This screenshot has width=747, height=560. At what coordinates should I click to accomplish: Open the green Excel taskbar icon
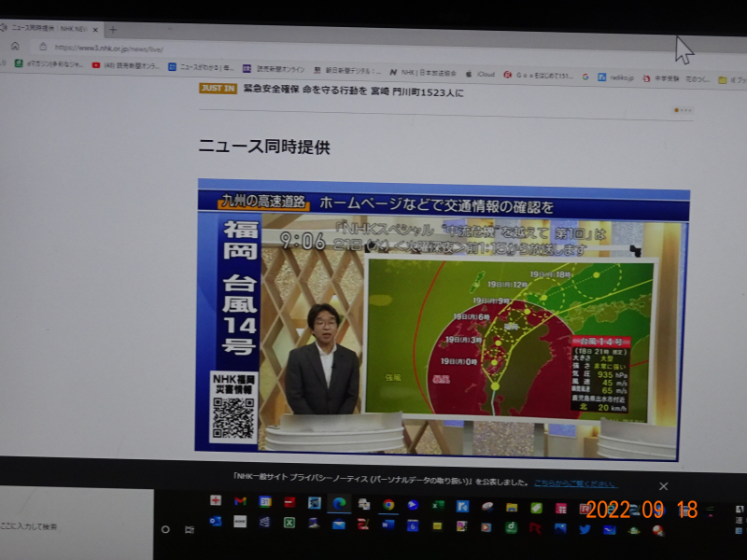point(289,523)
